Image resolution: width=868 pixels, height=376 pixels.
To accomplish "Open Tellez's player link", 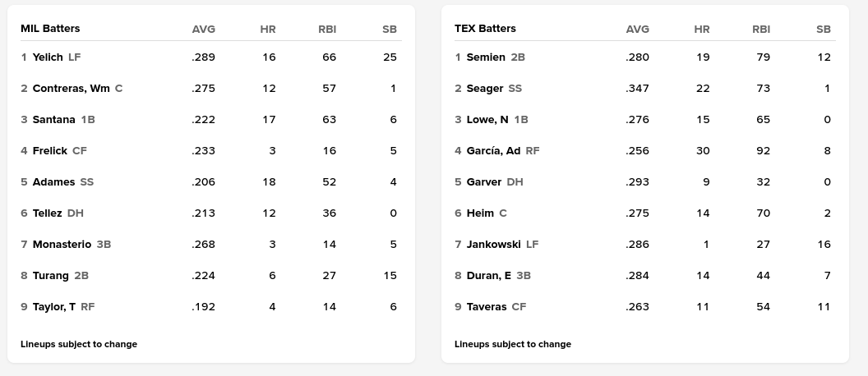I will [x=47, y=213].
